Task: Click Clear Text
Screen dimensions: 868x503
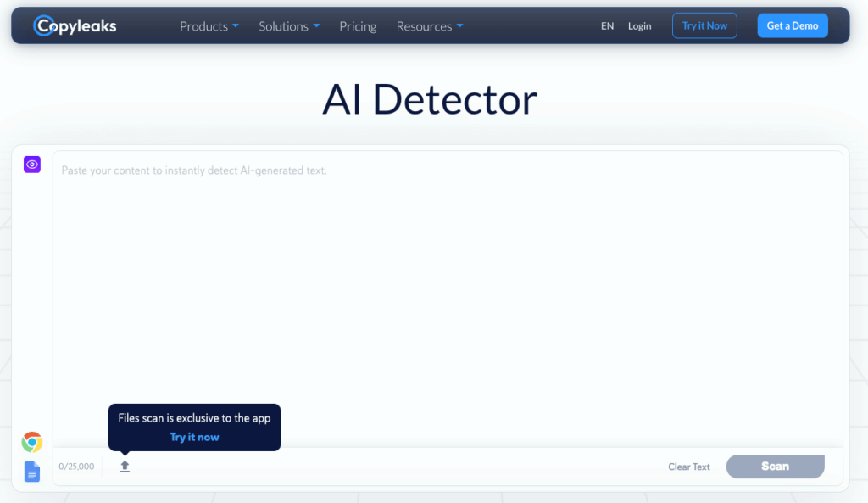Action: click(x=688, y=467)
